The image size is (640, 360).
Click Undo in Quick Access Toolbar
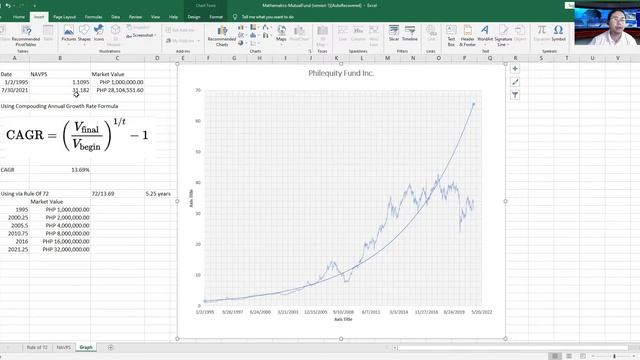pyautogui.click(x=8, y=6)
